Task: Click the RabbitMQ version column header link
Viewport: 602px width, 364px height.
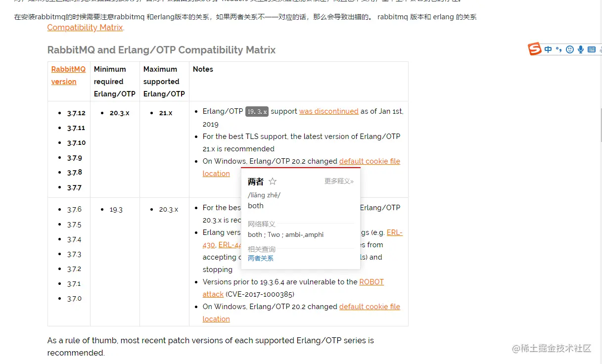Action: 68,75
